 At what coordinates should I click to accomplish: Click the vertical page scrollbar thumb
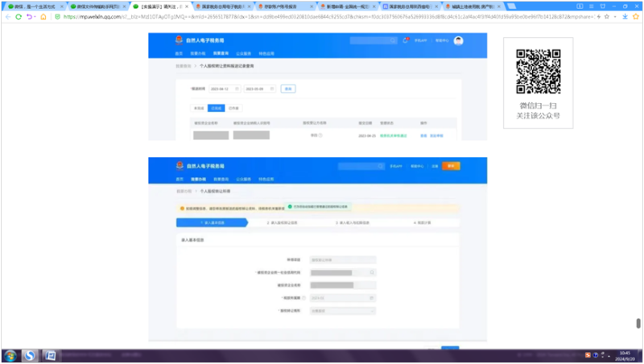[639, 322]
